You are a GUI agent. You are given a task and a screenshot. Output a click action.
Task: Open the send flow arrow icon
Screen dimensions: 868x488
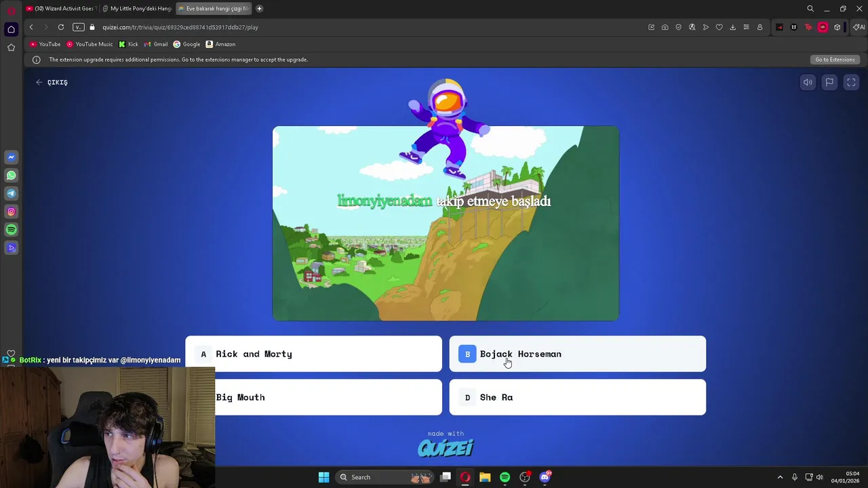(705, 27)
